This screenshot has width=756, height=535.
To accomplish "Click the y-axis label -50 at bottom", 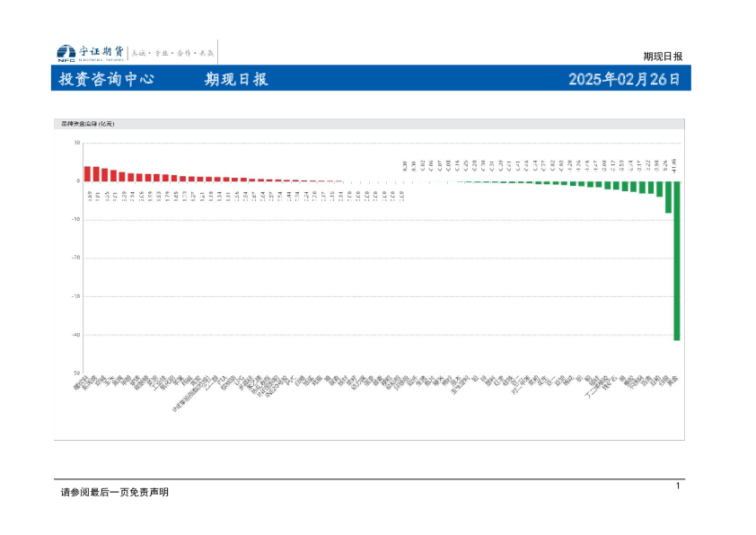I will 75,373.
